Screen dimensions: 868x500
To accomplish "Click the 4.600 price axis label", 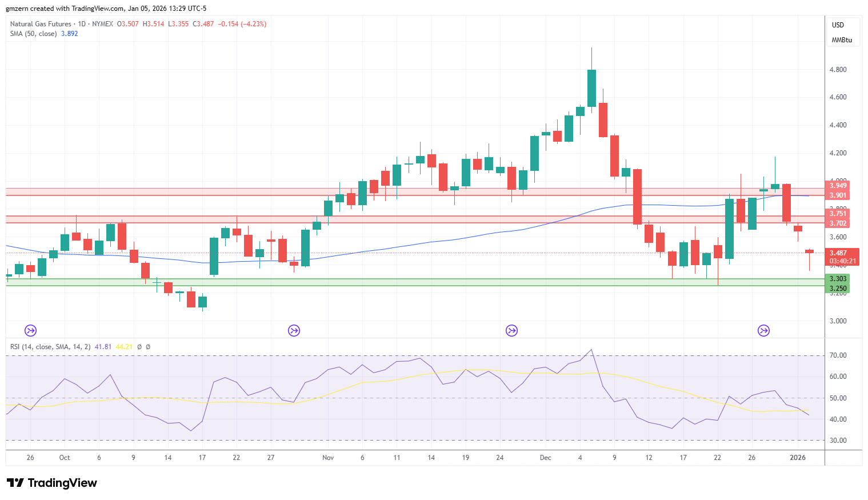I will [x=838, y=97].
